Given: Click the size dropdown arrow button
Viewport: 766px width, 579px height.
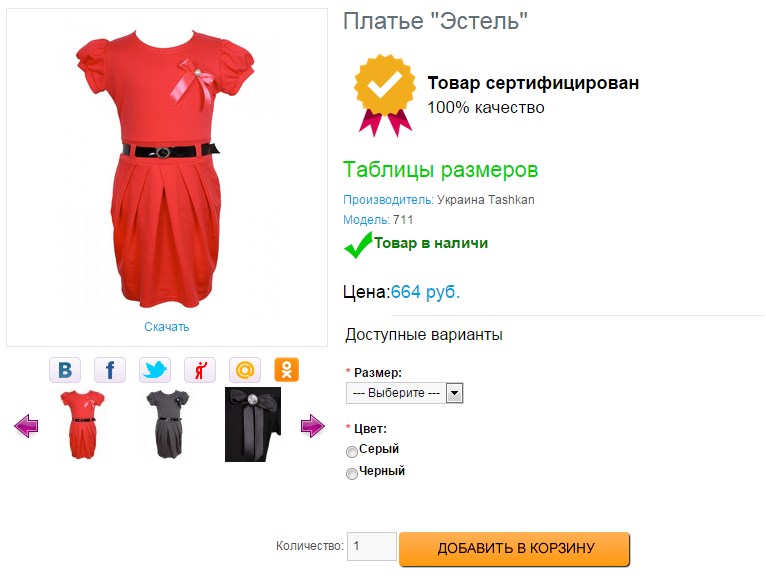Looking at the screenshot, I should point(454,393).
